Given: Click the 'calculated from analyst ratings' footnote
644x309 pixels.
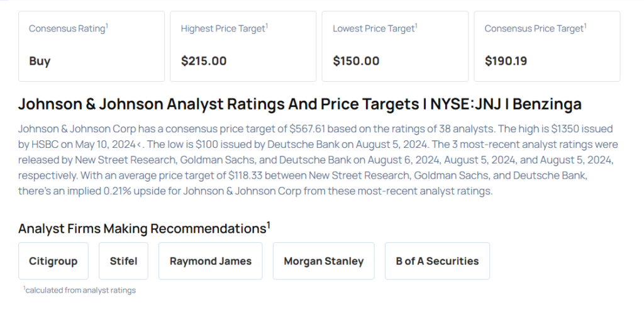Looking at the screenshot, I should pyautogui.click(x=80, y=290).
